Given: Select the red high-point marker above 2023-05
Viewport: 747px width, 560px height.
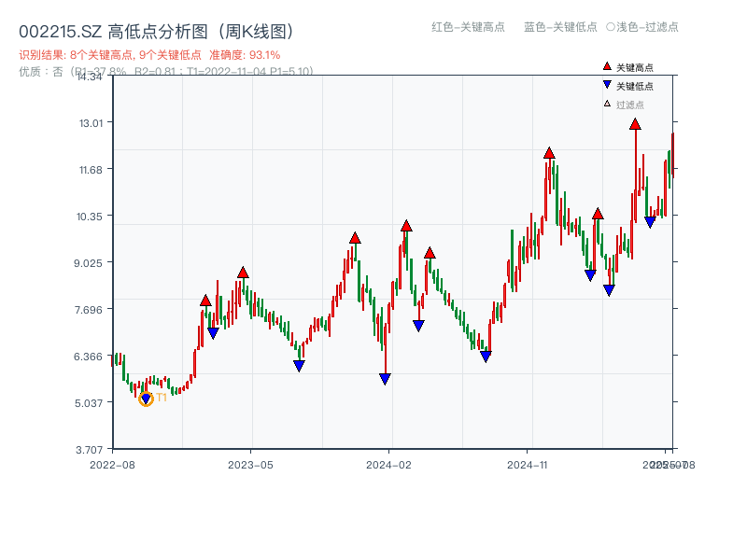Looking at the screenshot, I should [x=242, y=273].
